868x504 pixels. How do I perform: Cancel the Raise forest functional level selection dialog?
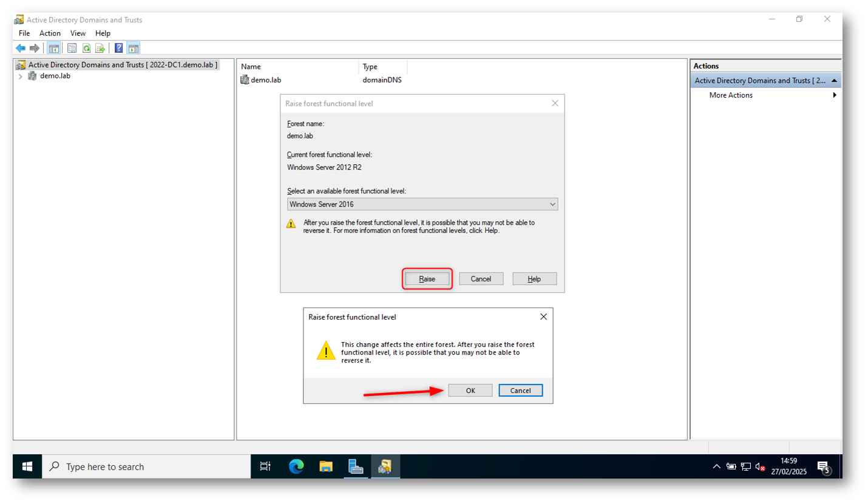pyautogui.click(x=481, y=279)
